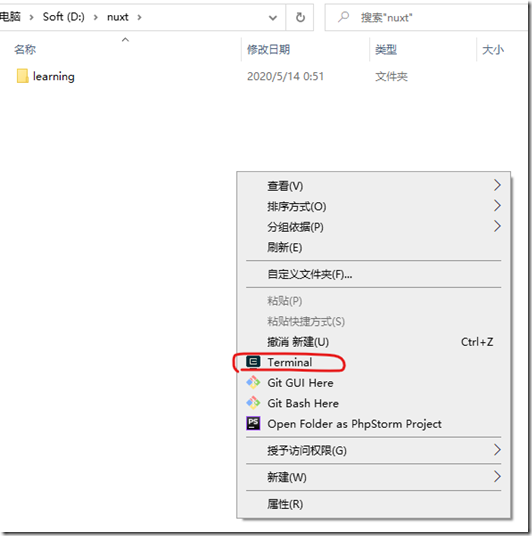Expand the 授予访问权限(G) submenu arrow
Image resolution: width=532 pixels, height=536 pixels.
497,450
